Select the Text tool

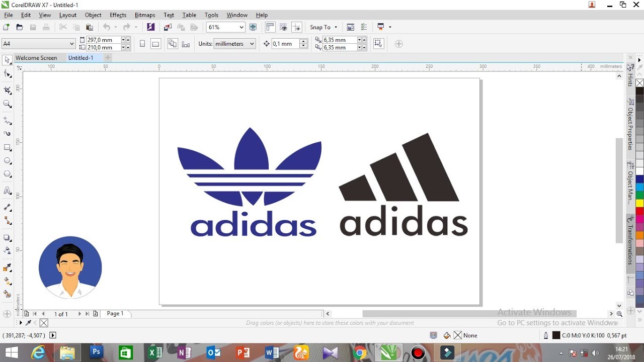pos(7,191)
